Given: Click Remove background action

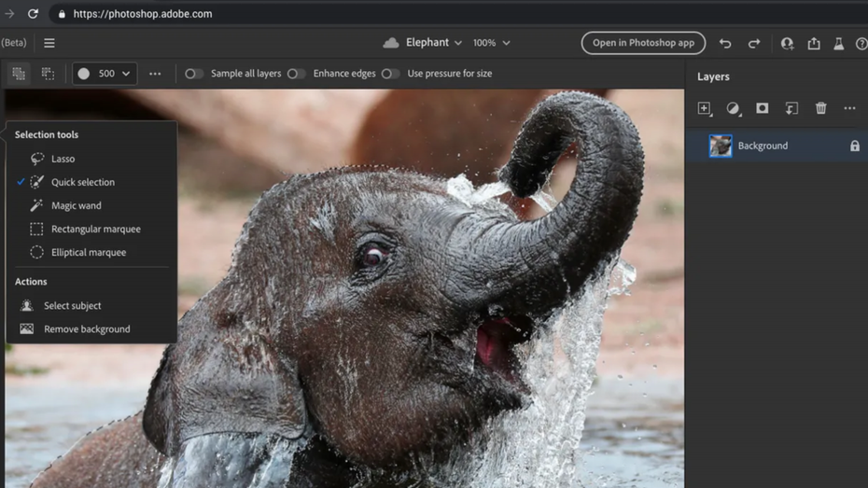Looking at the screenshot, I should [86, 328].
